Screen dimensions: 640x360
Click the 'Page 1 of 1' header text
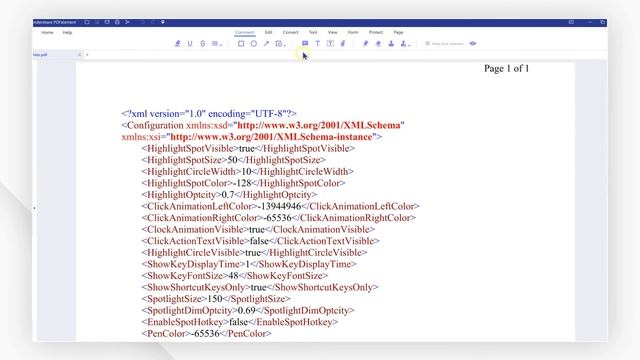coord(507,69)
